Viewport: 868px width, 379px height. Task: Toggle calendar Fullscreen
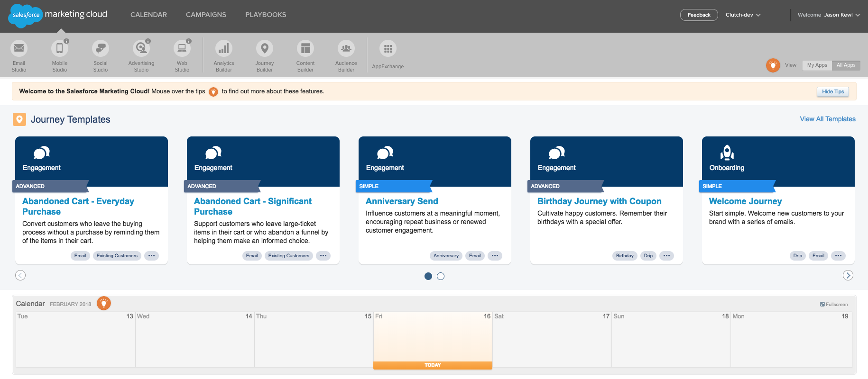pos(834,304)
